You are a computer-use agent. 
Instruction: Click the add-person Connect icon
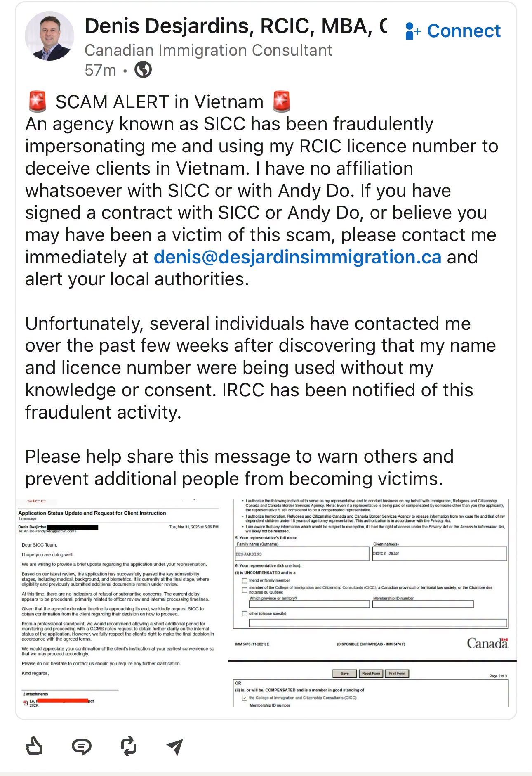click(x=413, y=31)
